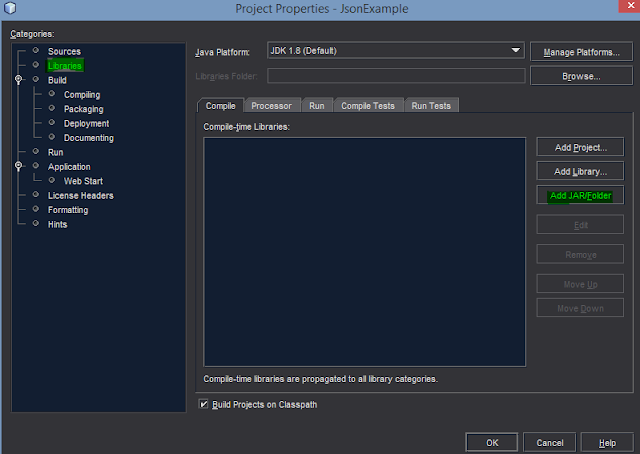Click the bullet icon beside Hints
640x454 pixels.
tap(36, 223)
